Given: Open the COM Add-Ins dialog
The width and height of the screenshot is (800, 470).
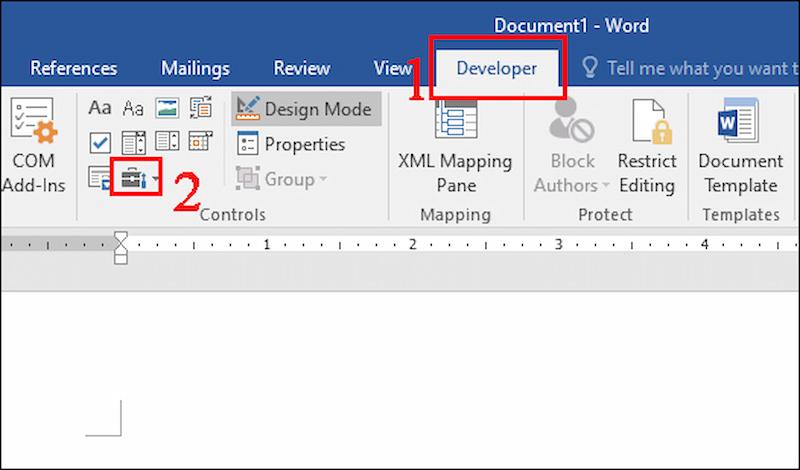Looking at the screenshot, I should point(34,145).
